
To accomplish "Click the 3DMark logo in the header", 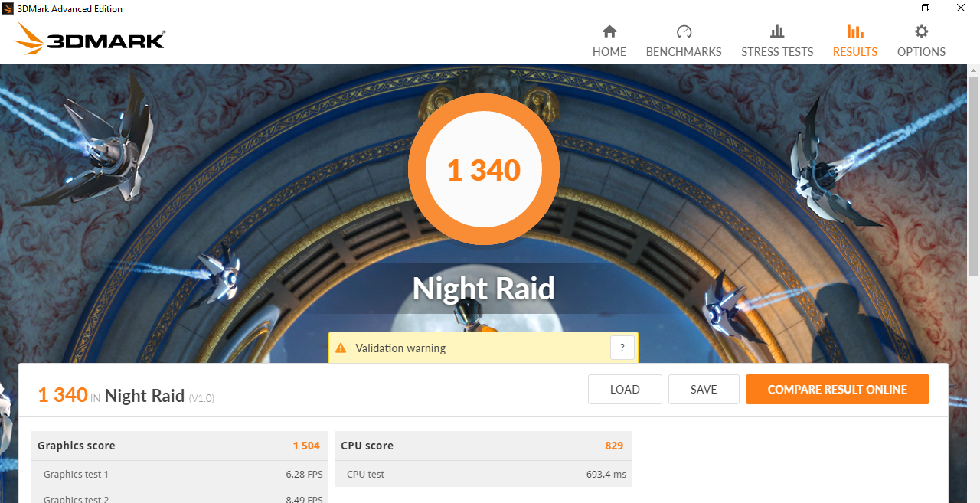I will 89,38.
